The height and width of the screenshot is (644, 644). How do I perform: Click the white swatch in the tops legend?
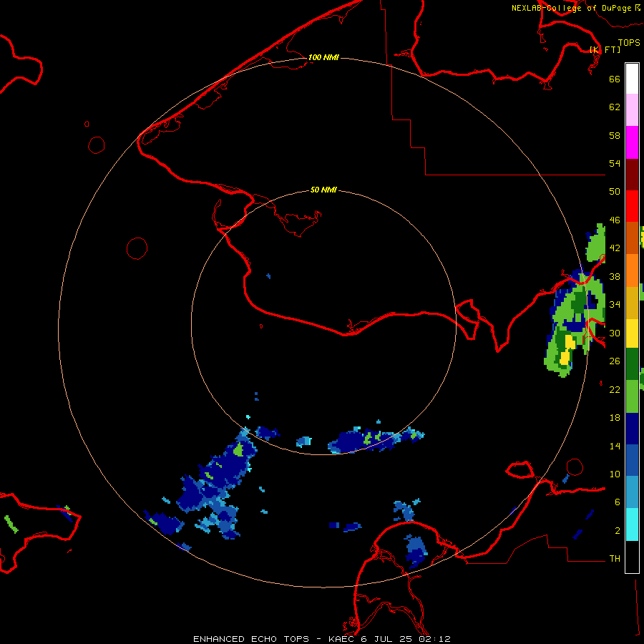[632, 79]
